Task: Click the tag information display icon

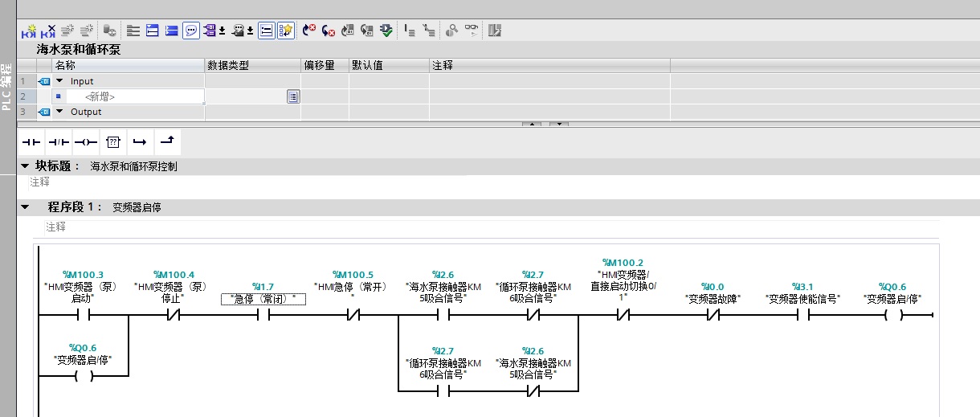Action: point(238,31)
